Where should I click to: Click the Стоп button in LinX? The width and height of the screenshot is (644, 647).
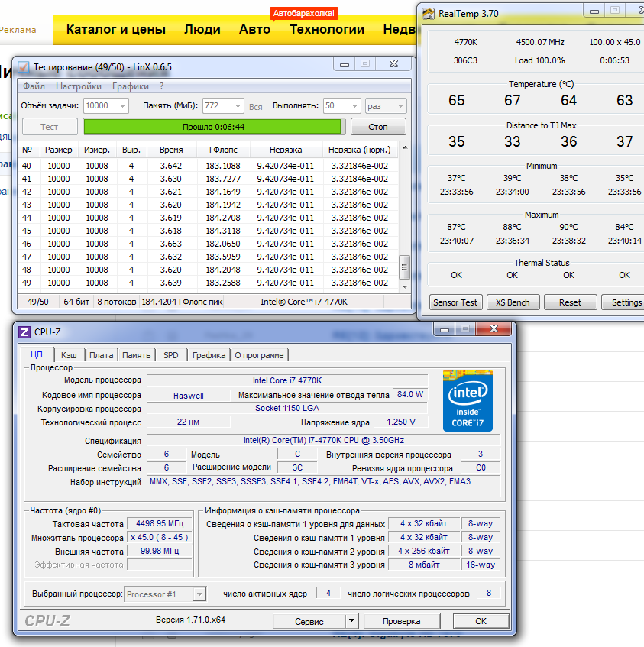[378, 127]
